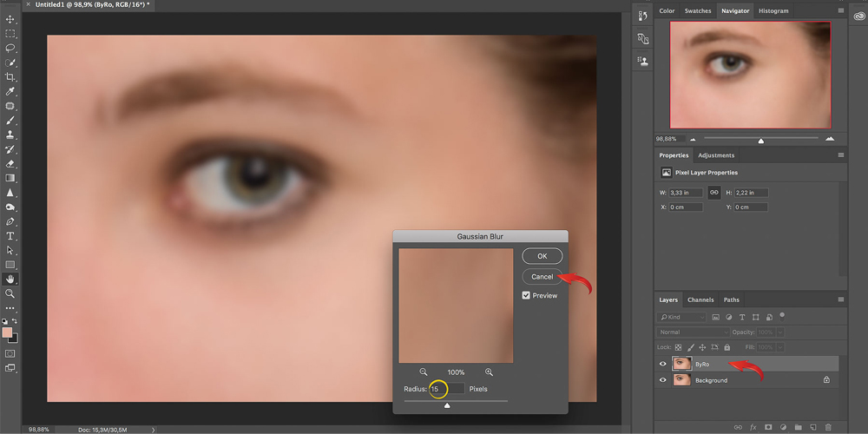The width and height of the screenshot is (868, 434).
Task: Expand the status bar info arrow
Action: 154,429
